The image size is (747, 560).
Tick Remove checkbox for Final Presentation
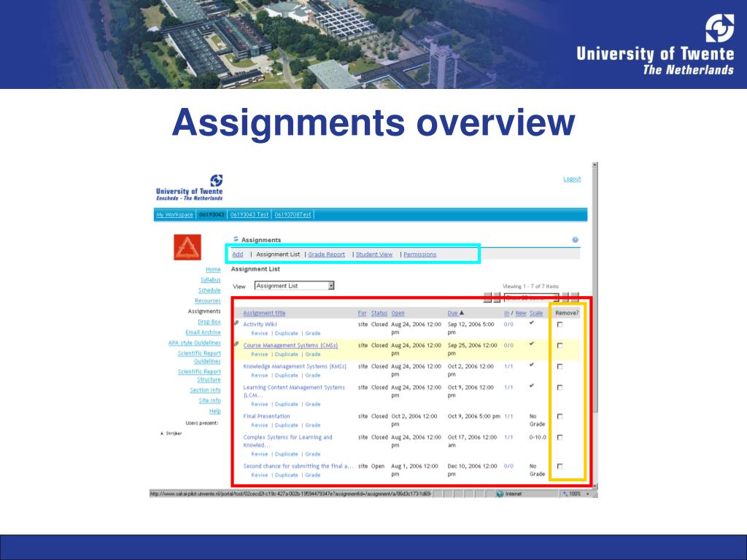tap(560, 416)
